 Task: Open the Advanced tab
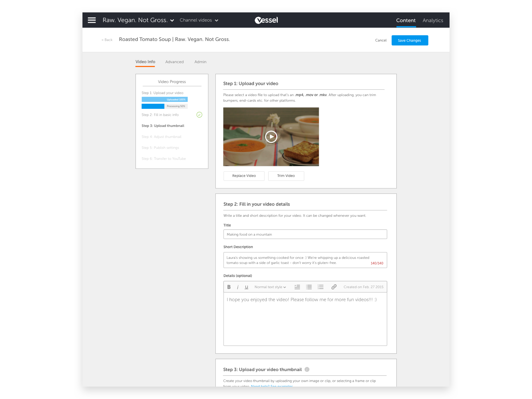[x=174, y=62]
